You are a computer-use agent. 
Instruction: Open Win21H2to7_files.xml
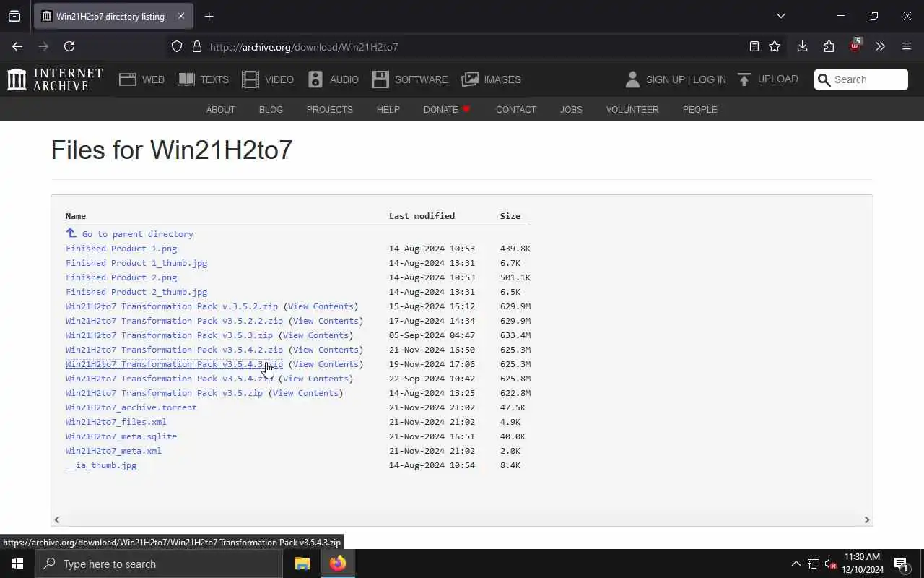coord(116,422)
